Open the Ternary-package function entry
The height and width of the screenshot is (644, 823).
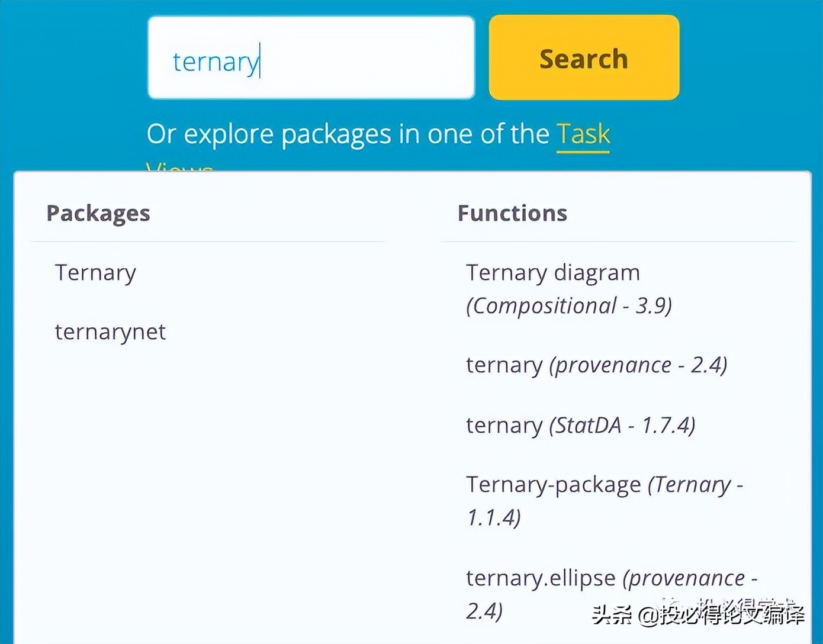pyautogui.click(x=553, y=485)
